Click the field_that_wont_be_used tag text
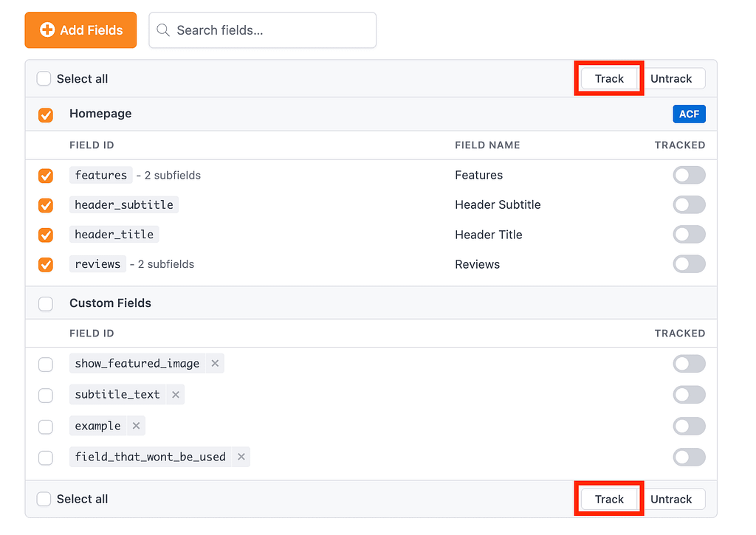The height and width of the screenshot is (535, 756). 150,457
